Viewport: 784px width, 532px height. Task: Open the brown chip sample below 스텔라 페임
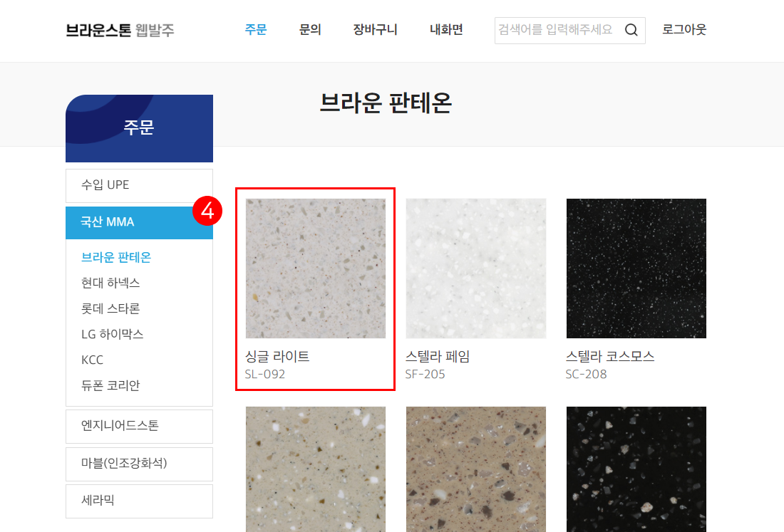[x=476, y=469]
